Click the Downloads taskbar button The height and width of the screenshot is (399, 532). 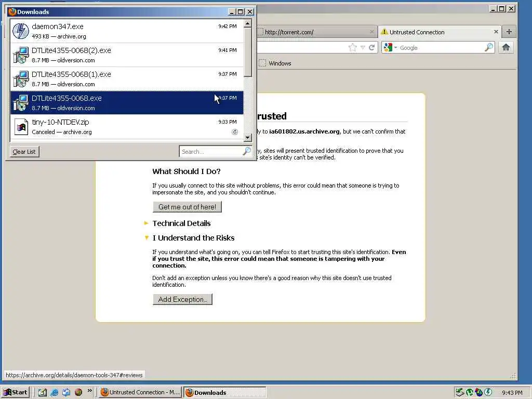coord(224,392)
